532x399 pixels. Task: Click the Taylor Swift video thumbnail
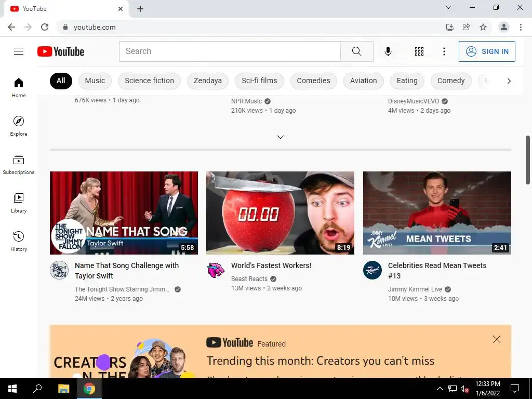124,212
